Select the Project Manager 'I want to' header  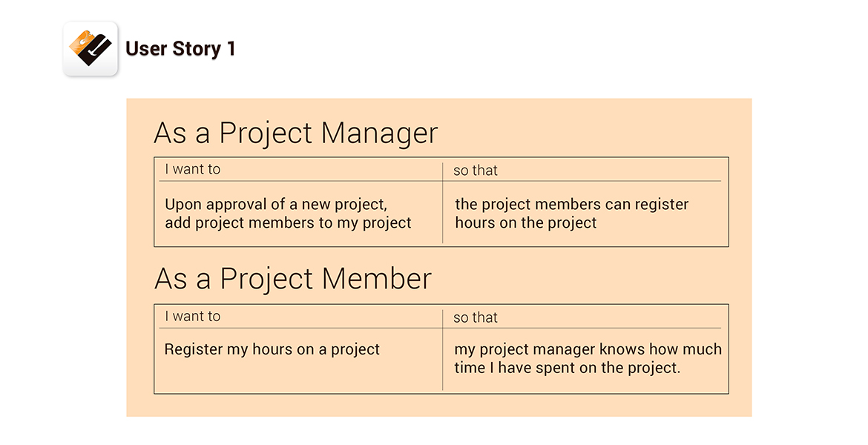(x=193, y=169)
